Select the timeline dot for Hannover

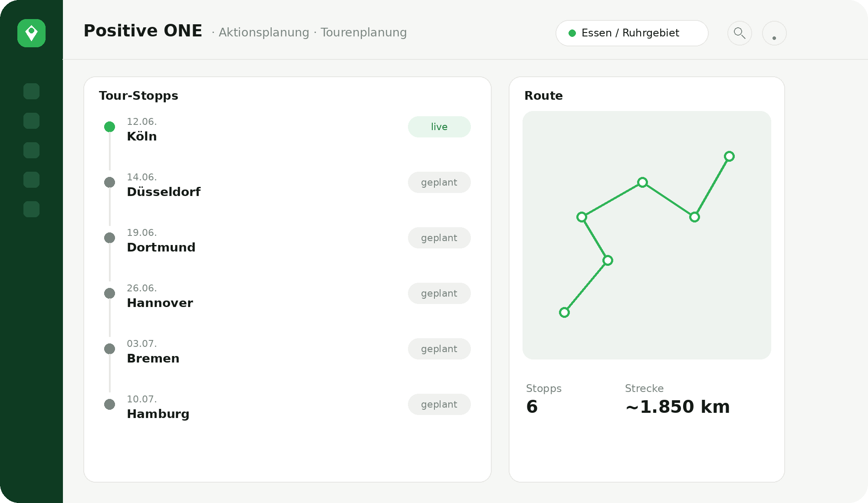pos(109,293)
